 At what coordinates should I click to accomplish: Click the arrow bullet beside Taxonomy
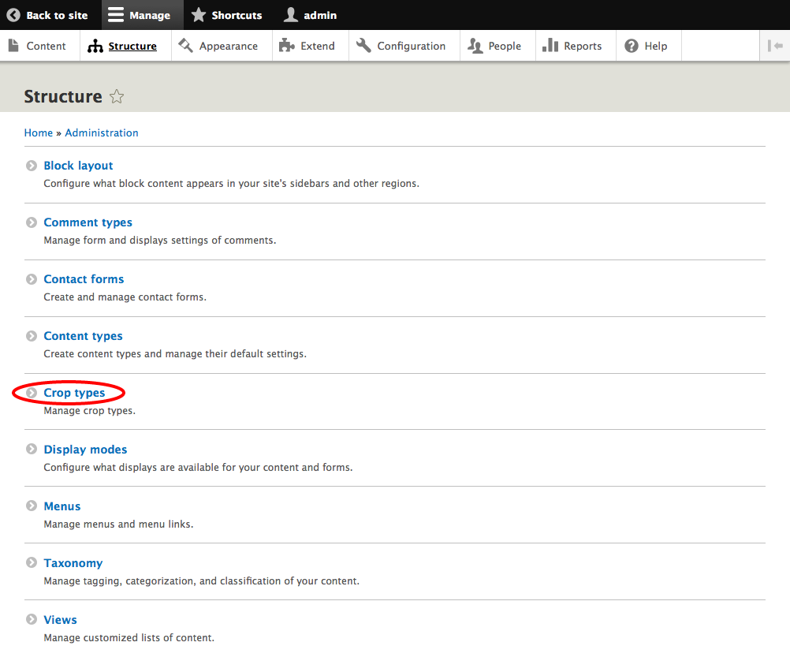[x=32, y=563]
